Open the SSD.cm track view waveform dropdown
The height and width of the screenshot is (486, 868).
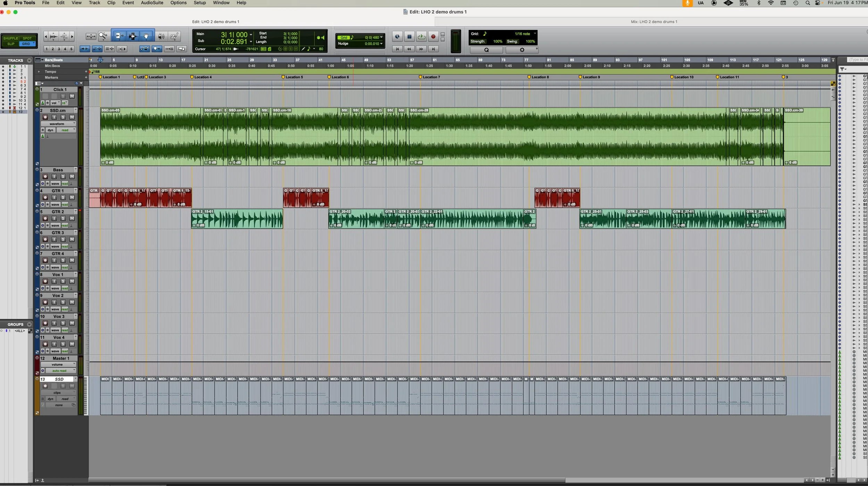(58, 124)
